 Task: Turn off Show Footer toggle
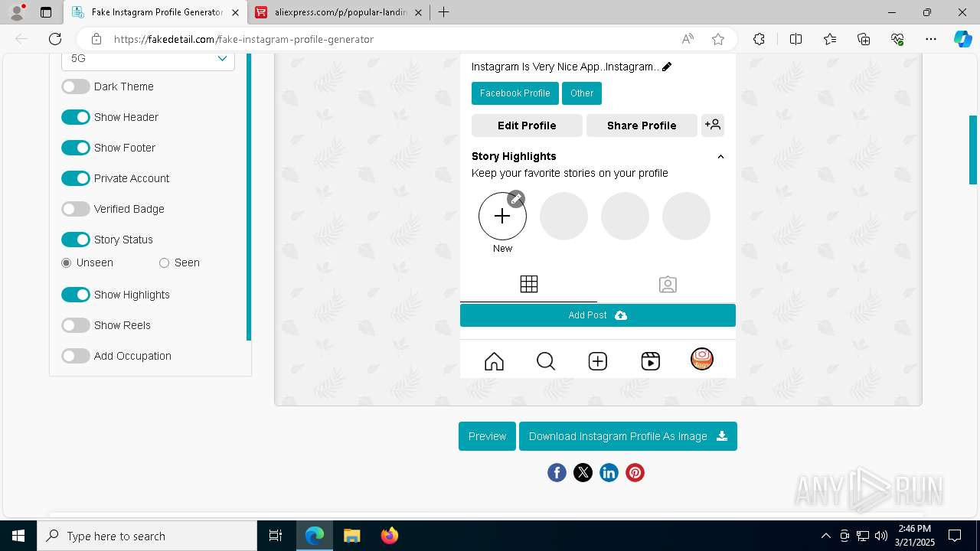pyautogui.click(x=76, y=148)
